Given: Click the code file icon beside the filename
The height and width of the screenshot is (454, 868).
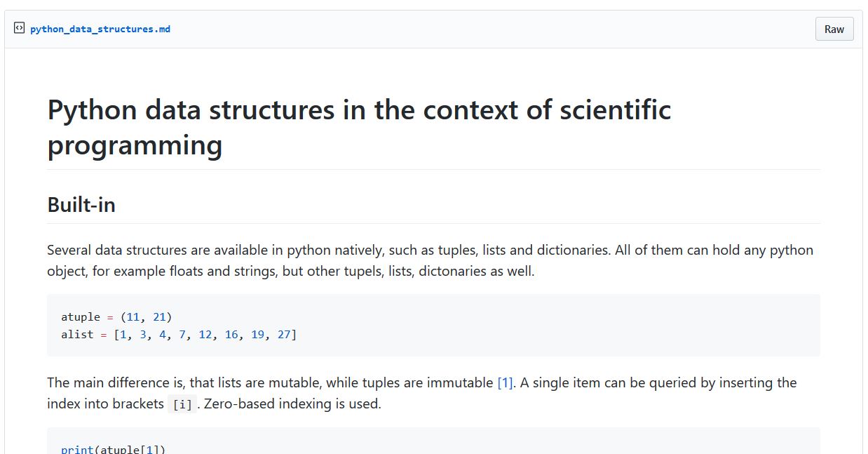Looking at the screenshot, I should [19, 29].
